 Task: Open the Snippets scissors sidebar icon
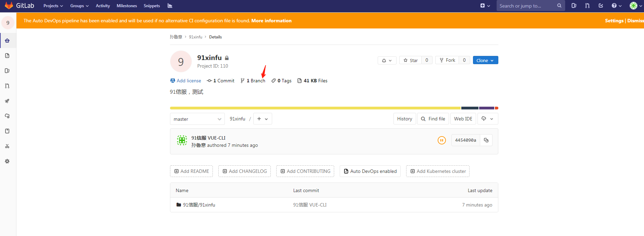7,146
